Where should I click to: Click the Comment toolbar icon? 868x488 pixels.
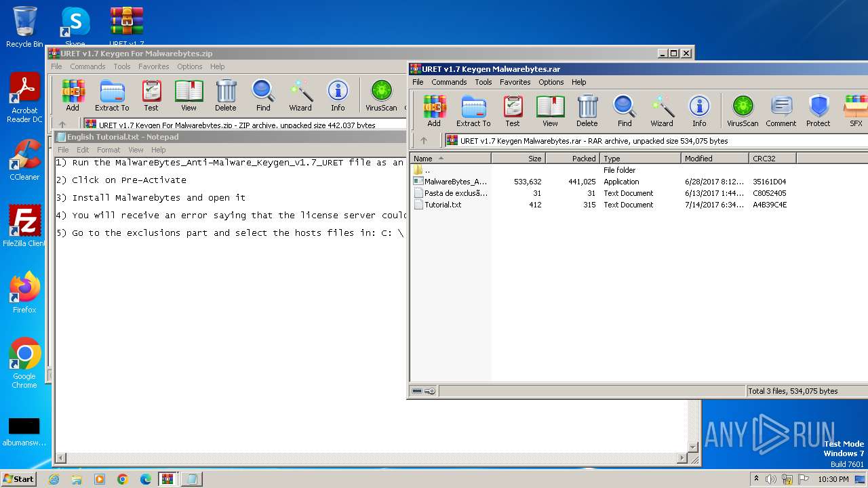pyautogui.click(x=781, y=111)
